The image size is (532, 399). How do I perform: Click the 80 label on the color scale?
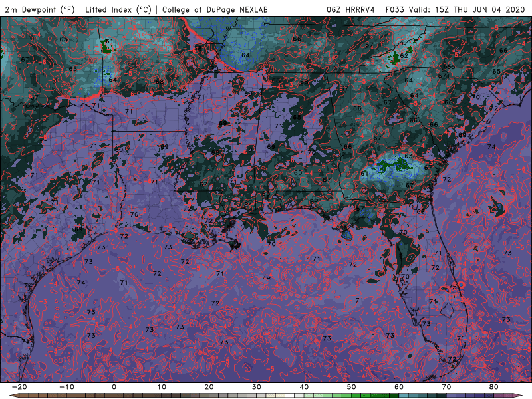(494, 387)
